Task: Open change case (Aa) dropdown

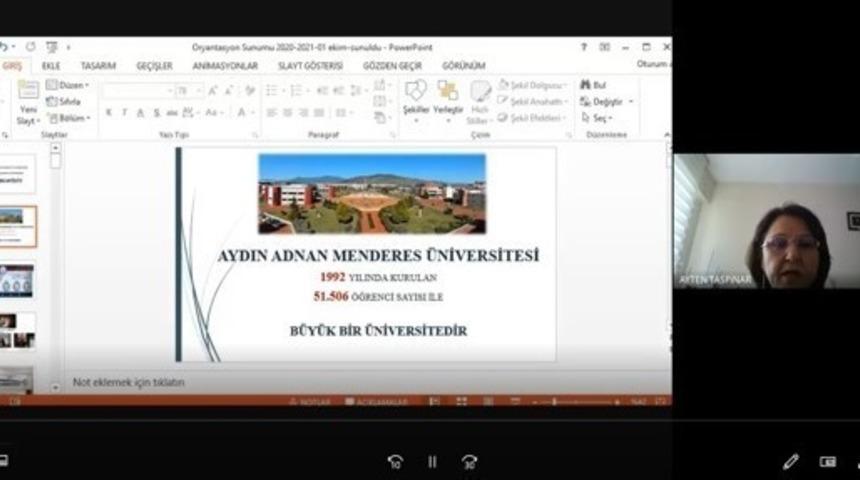Action: (214, 113)
